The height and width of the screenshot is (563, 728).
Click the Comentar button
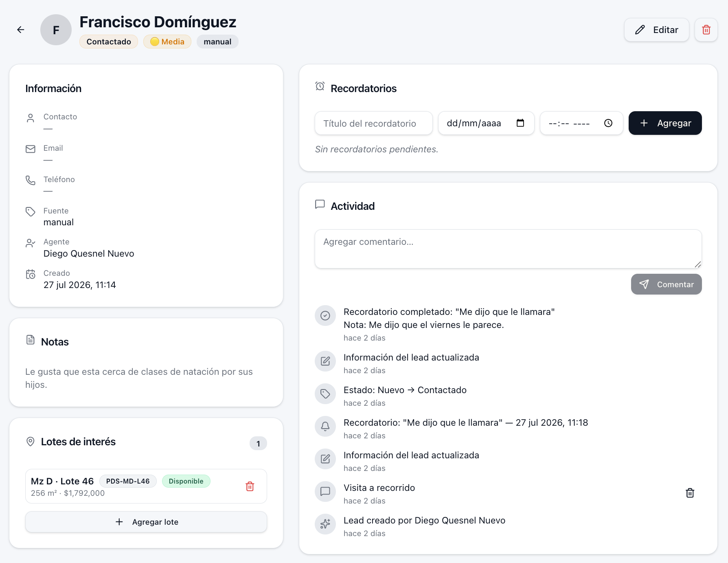(x=667, y=284)
